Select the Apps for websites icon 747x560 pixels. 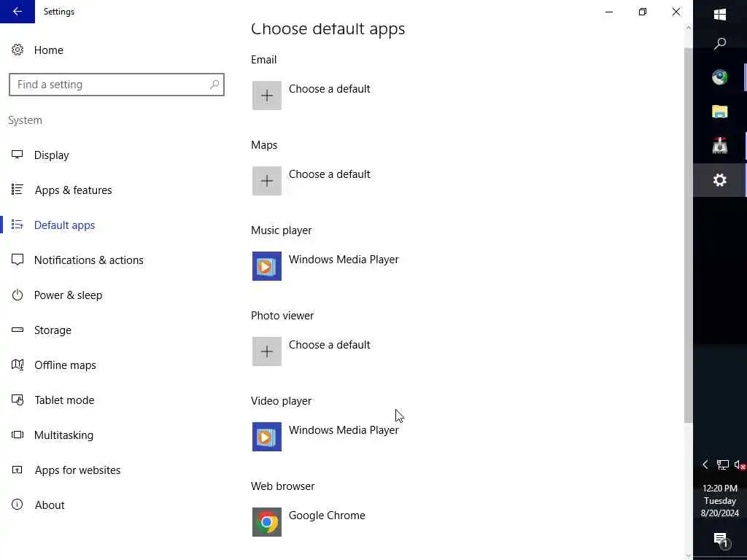[18, 470]
